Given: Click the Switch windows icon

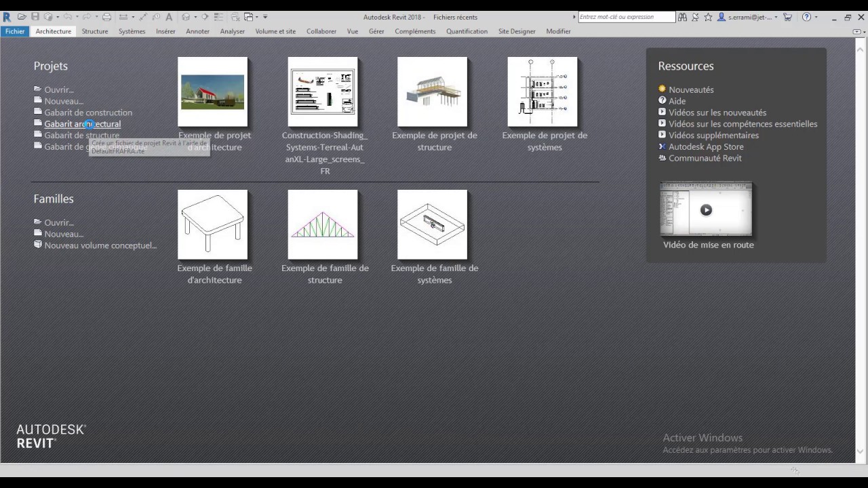Looking at the screenshot, I should (248, 17).
